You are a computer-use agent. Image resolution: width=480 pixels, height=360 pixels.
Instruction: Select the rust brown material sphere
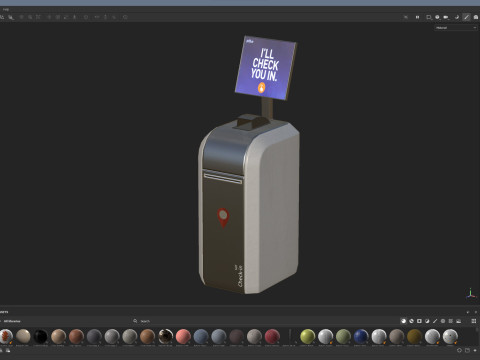coord(76,336)
